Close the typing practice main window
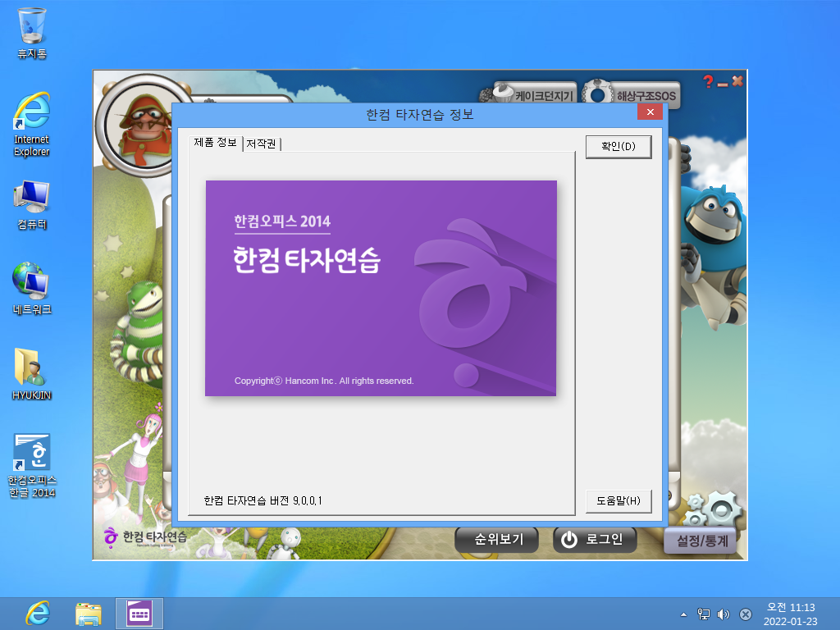 (737, 81)
